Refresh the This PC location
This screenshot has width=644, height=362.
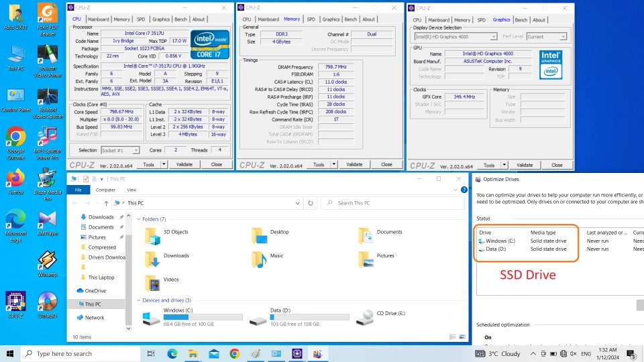tap(311, 202)
